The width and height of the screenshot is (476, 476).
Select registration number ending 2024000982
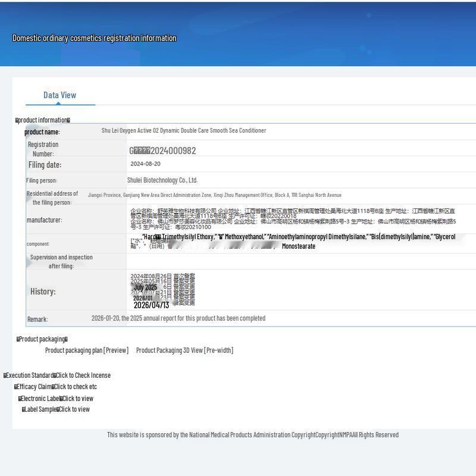point(162,151)
